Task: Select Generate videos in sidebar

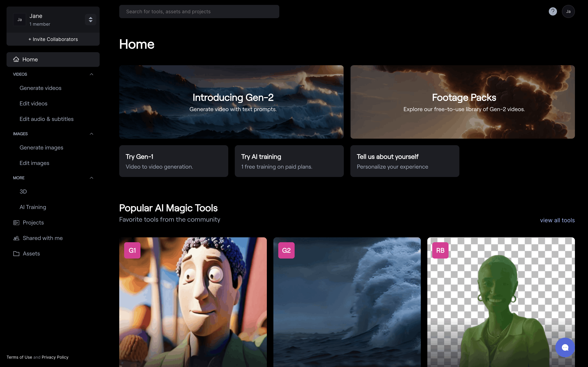Action: pos(40,88)
